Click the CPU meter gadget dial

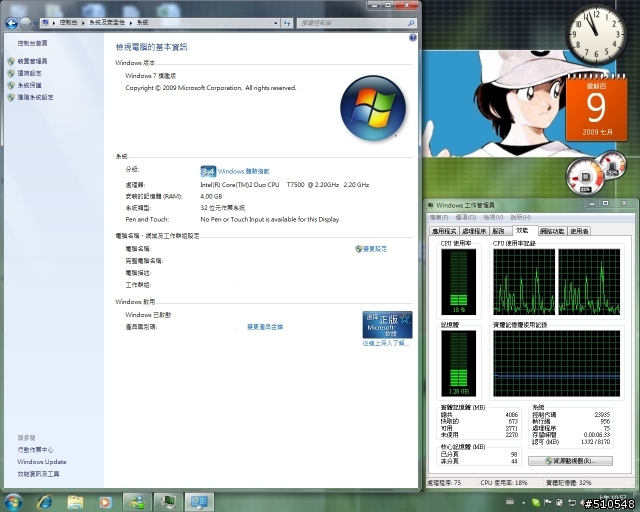[x=585, y=177]
